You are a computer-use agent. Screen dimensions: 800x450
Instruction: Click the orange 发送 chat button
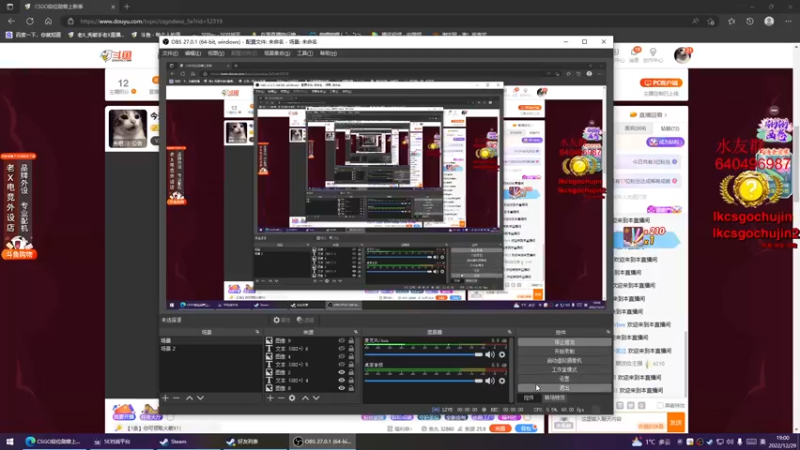click(676, 422)
